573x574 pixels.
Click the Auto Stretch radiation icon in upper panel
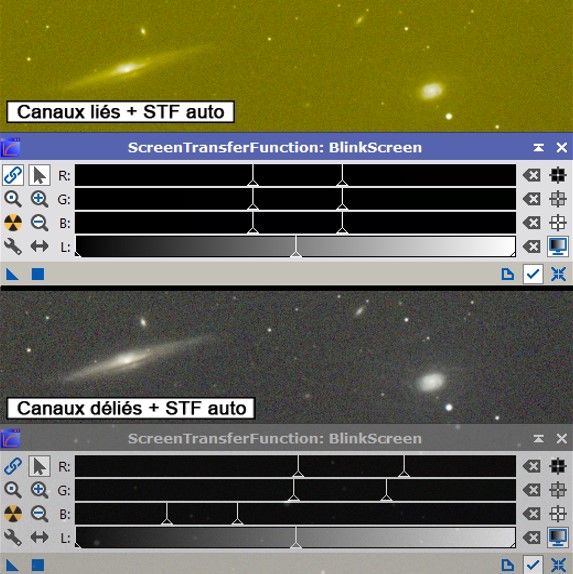(13, 223)
